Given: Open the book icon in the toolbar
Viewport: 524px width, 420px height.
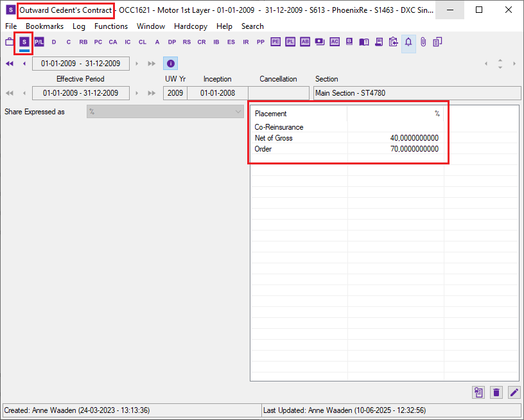Looking at the screenshot, I should pyautogui.click(x=364, y=42).
